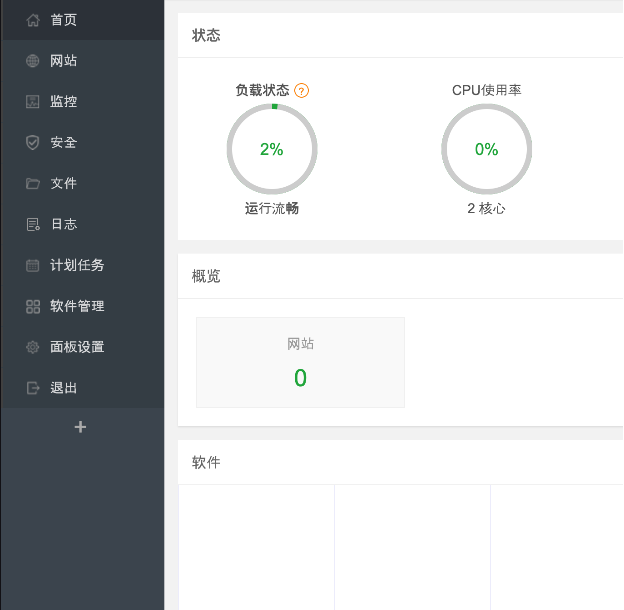This screenshot has height=610, width=624.
Task: Click the 概览 section heading
Action: pos(206,276)
